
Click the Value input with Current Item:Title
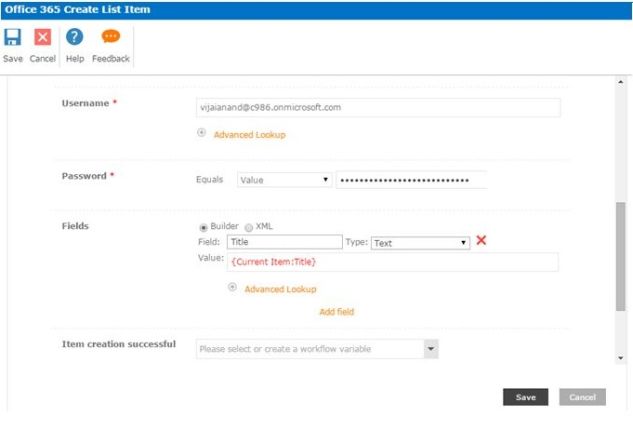click(393, 262)
